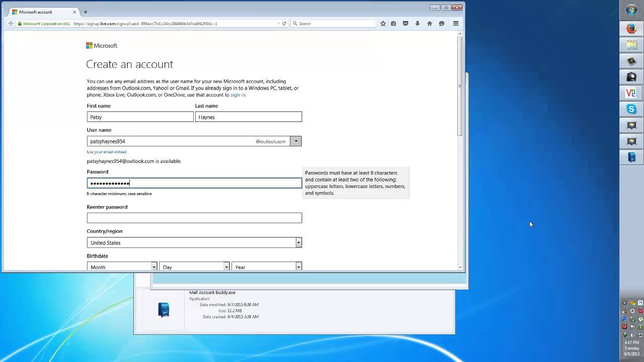Open the URL history dropdown in address bar
The image size is (644, 362).
(278, 24)
